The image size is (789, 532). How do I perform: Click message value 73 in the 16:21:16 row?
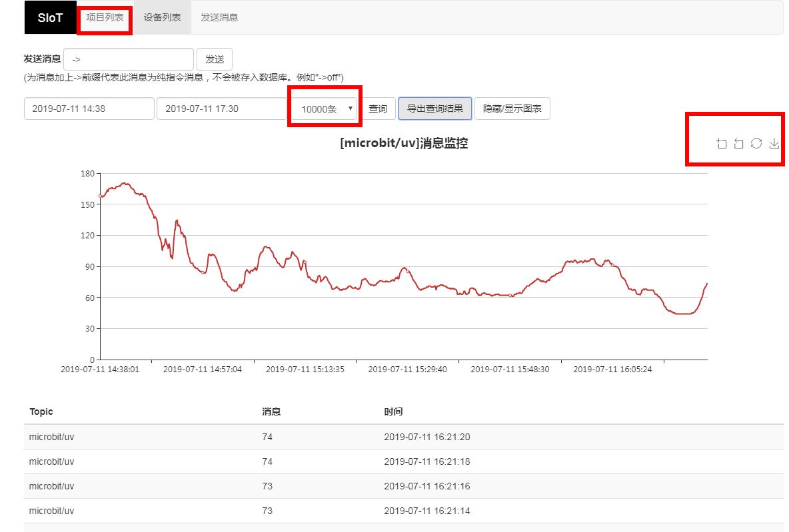pos(267,486)
